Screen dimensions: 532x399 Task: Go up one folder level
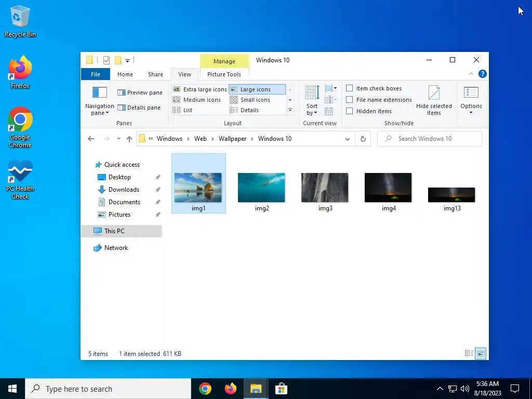coord(129,138)
